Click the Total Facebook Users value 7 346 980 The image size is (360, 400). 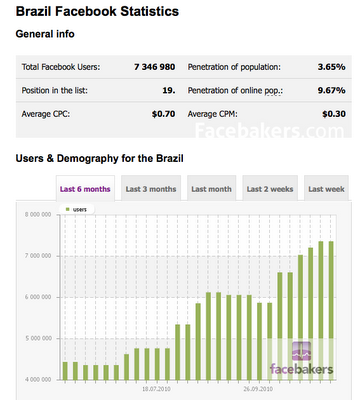click(x=155, y=67)
